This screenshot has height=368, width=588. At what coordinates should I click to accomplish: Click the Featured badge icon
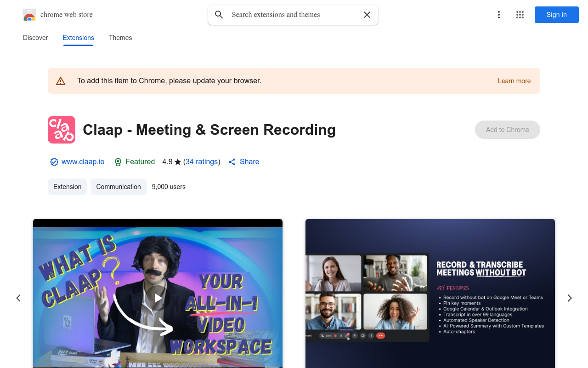pos(118,162)
